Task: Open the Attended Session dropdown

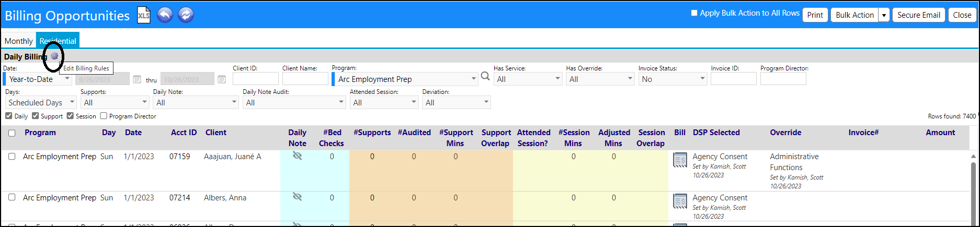Action: click(384, 103)
